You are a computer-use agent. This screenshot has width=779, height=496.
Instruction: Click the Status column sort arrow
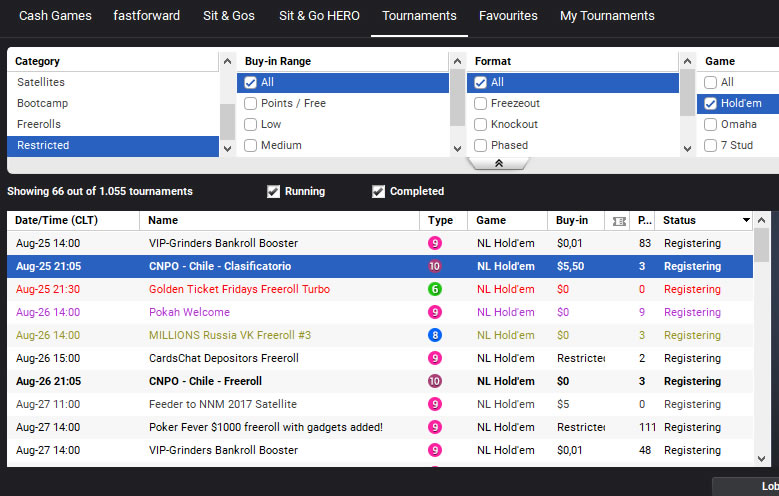746,221
